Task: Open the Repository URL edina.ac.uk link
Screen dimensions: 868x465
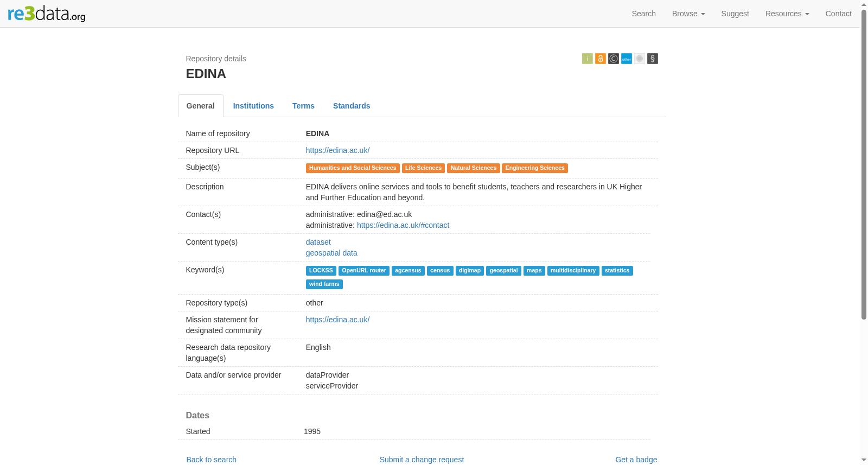Action: tap(337, 150)
